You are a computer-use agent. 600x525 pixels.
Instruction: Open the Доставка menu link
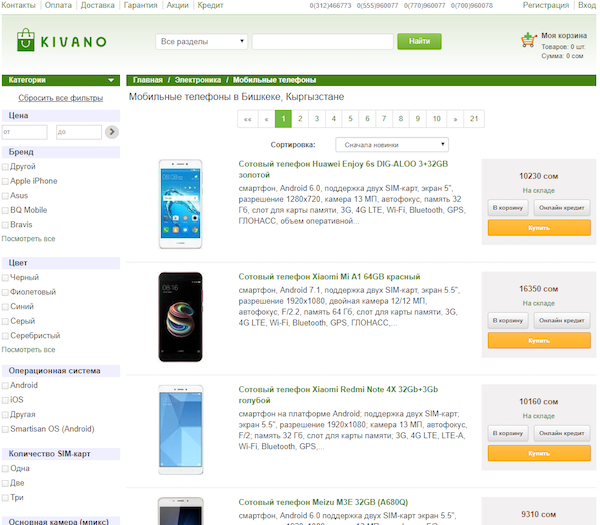(98, 5)
